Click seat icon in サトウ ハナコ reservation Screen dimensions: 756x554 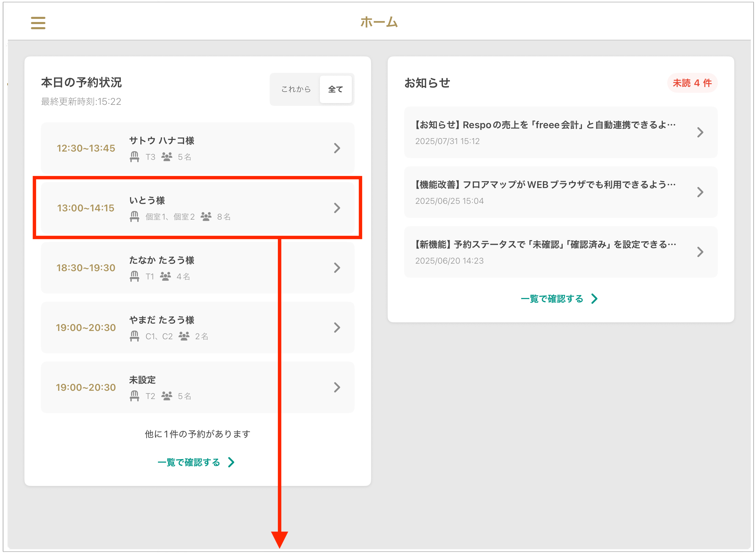134,157
